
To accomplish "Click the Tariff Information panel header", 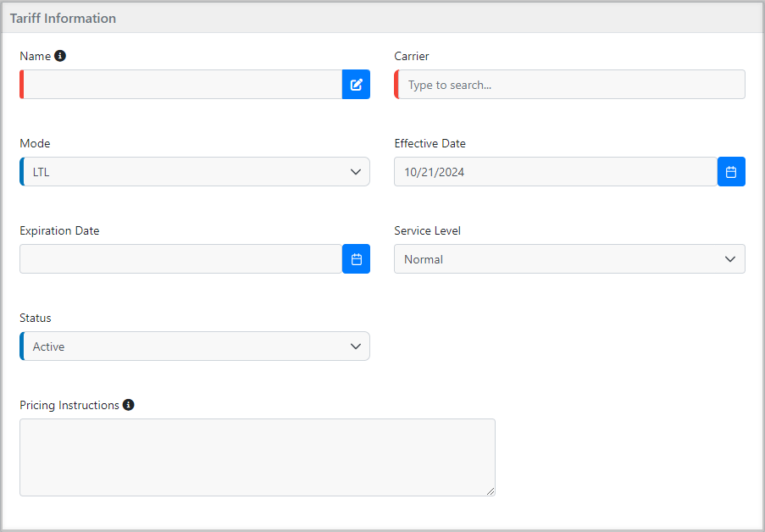I will 64,18.
